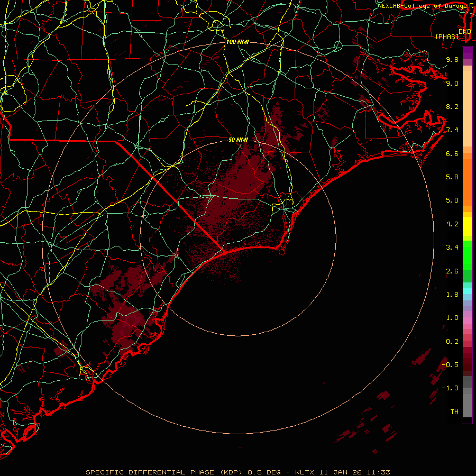
Task: Click the -1.3 color scale value
Action: coord(450,388)
